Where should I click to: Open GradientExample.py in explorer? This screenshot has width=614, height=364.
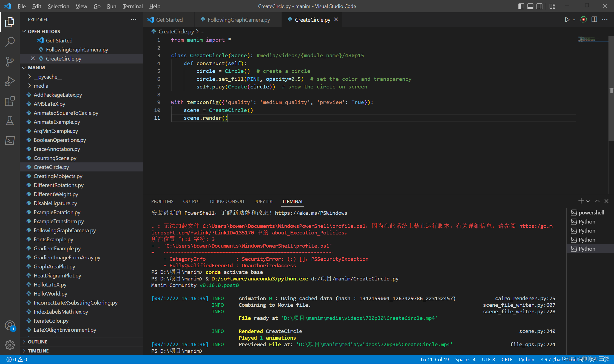pyautogui.click(x=81, y=248)
